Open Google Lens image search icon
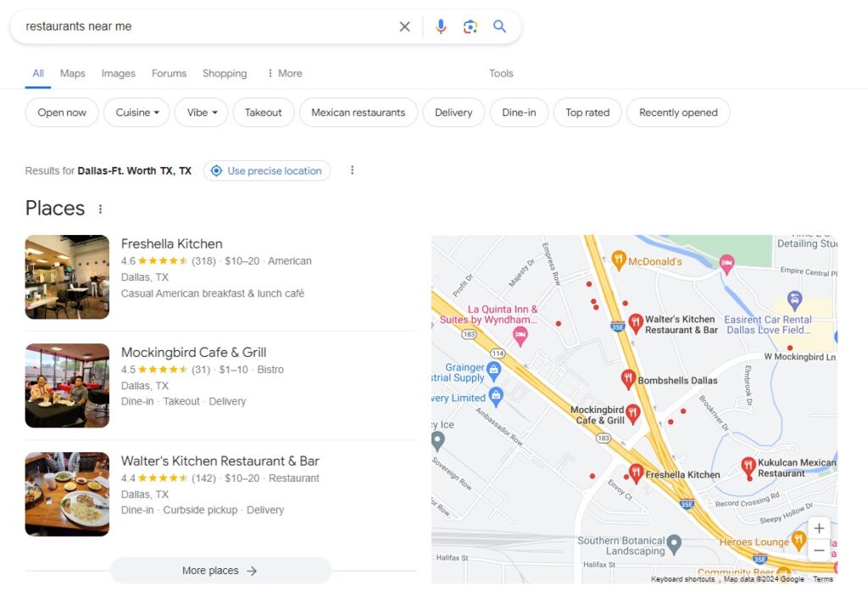The image size is (868, 597). pyautogui.click(x=470, y=26)
